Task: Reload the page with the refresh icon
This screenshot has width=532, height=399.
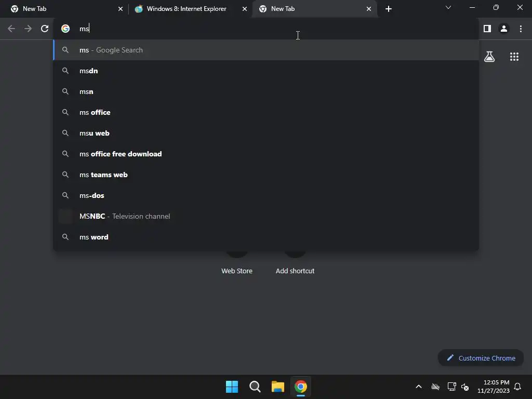Action: [45, 29]
